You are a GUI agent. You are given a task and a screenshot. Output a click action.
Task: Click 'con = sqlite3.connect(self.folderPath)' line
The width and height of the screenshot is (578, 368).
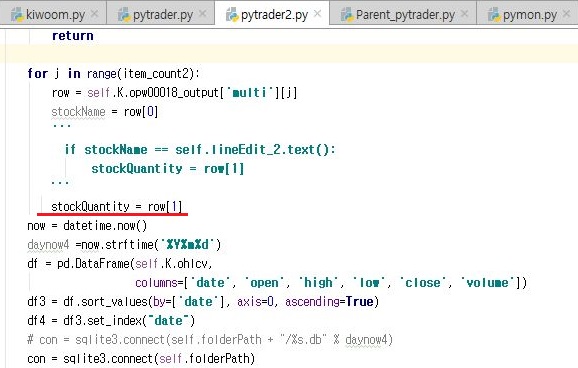141,358
